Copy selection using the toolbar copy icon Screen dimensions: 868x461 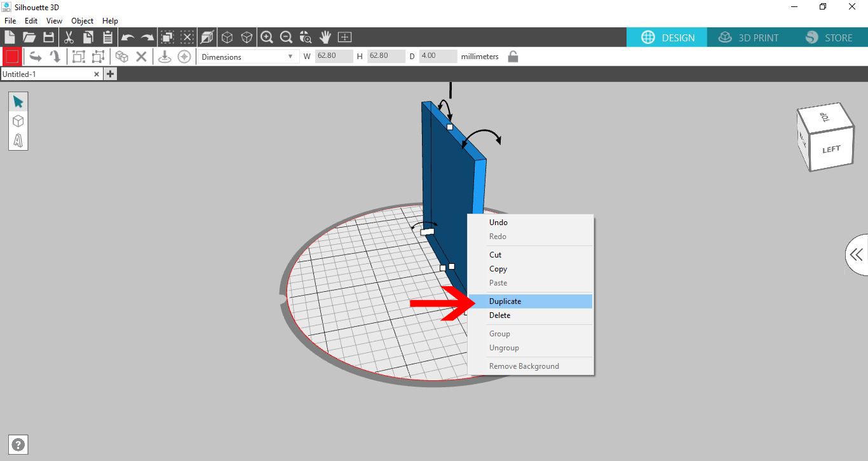(x=88, y=37)
